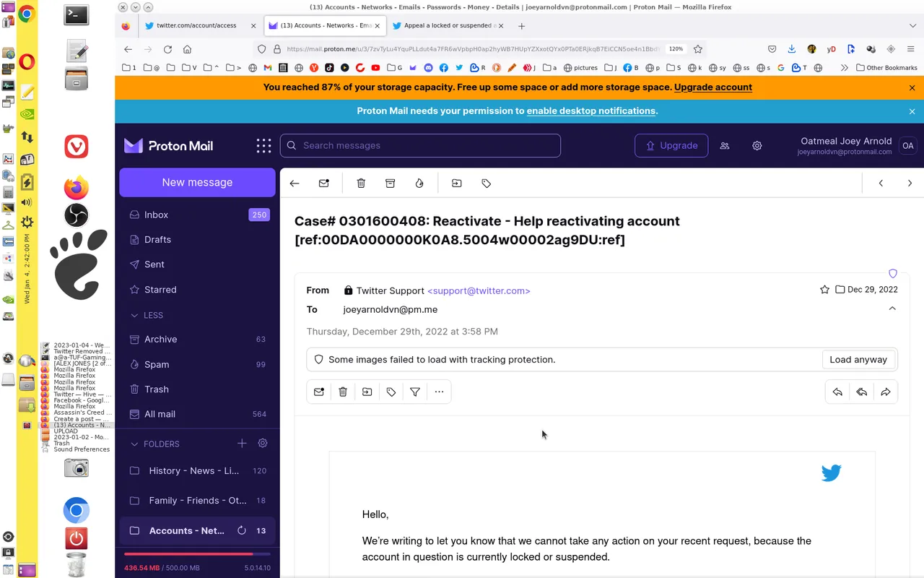Open the Vivaldi browser desktop icon

77,146
